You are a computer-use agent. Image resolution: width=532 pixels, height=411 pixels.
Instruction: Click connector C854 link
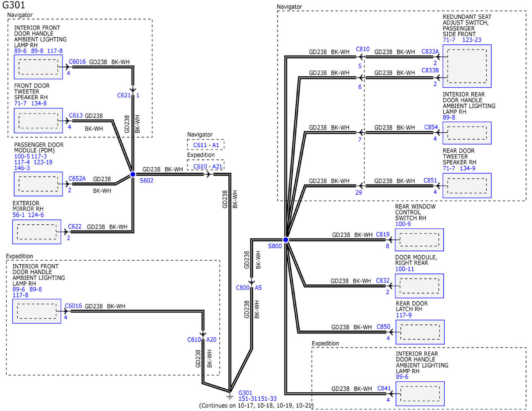431,127
